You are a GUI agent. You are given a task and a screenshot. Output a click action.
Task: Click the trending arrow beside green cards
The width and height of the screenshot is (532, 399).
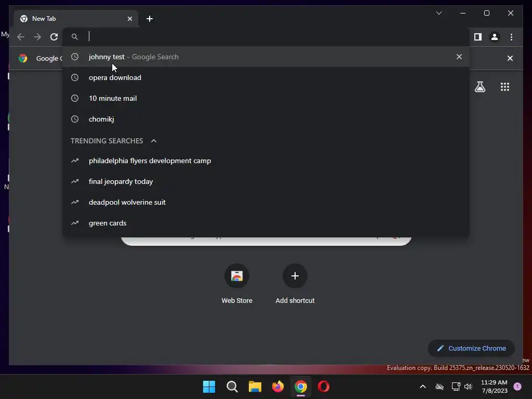[x=75, y=223]
